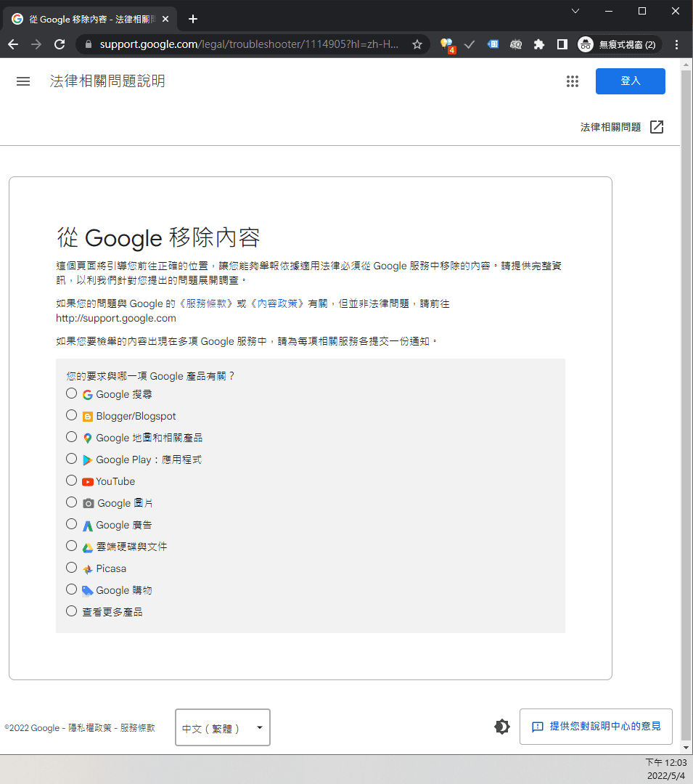Select the YouTube radio button
The image size is (693, 784).
71,481
